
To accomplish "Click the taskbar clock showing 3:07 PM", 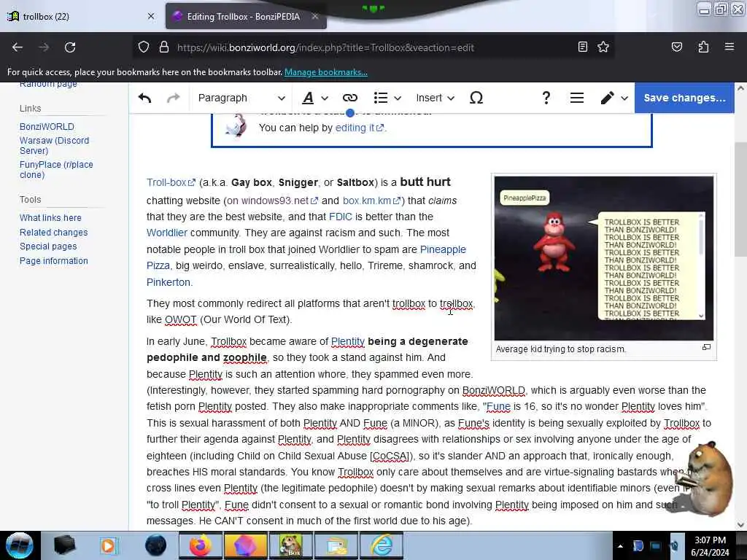I will [x=710, y=545].
